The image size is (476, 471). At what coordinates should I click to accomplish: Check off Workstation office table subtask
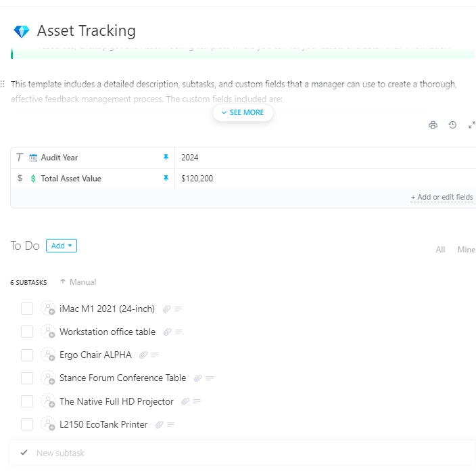click(x=27, y=332)
